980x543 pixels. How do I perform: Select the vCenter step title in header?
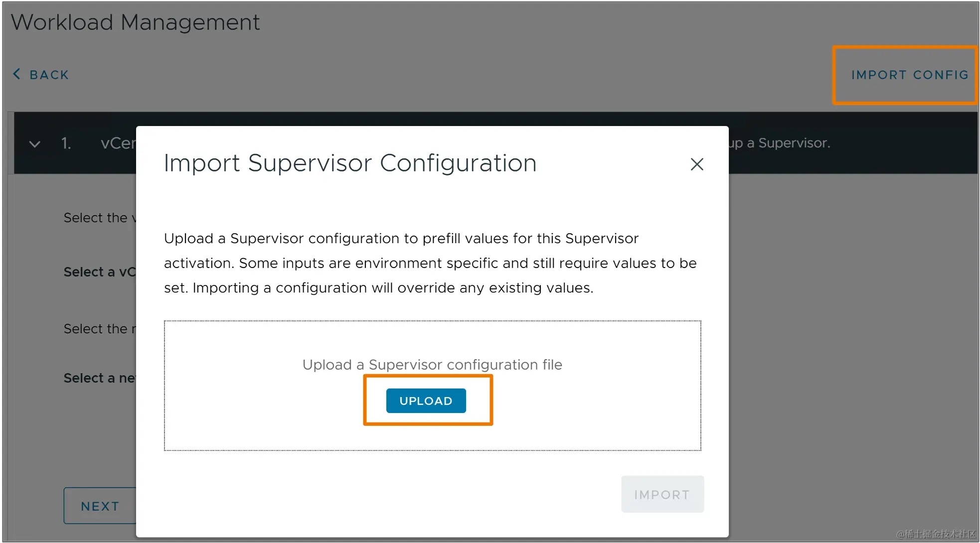click(x=118, y=143)
